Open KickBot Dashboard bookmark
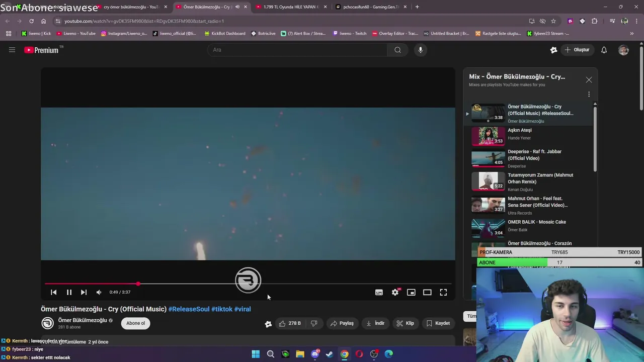This screenshot has width=644, height=362. (x=225, y=34)
